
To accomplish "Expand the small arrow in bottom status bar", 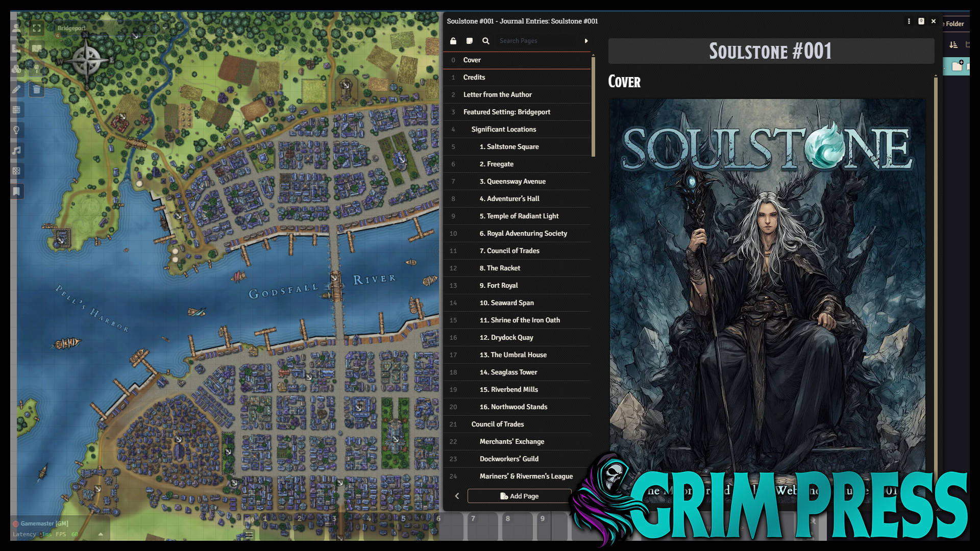I will [x=101, y=534].
